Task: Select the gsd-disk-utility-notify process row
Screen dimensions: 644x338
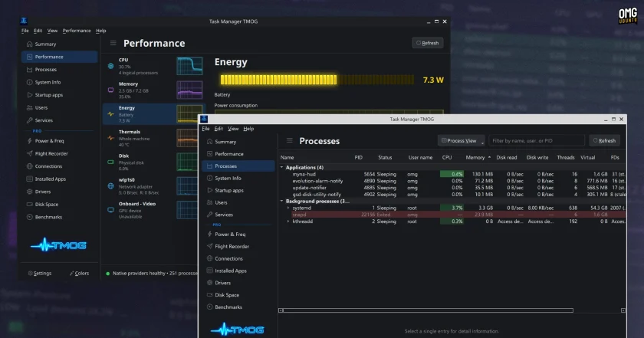Action: point(452,194)
